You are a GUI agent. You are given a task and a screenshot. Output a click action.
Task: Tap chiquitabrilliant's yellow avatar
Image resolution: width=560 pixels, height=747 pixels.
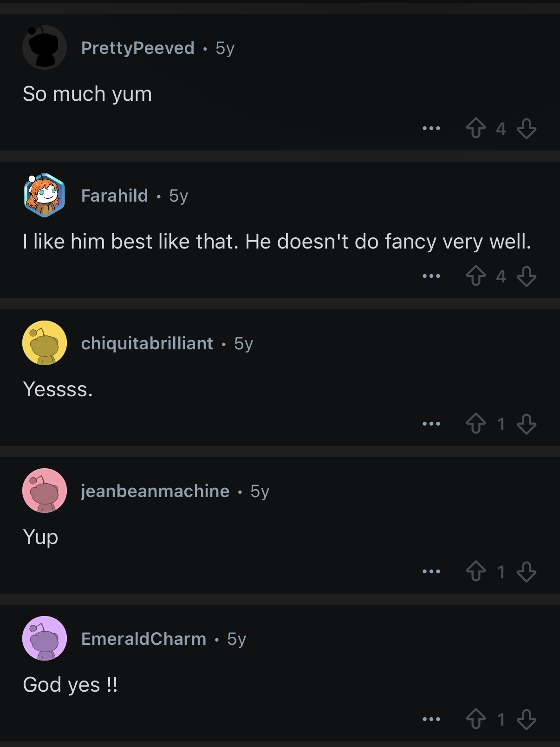45,343
